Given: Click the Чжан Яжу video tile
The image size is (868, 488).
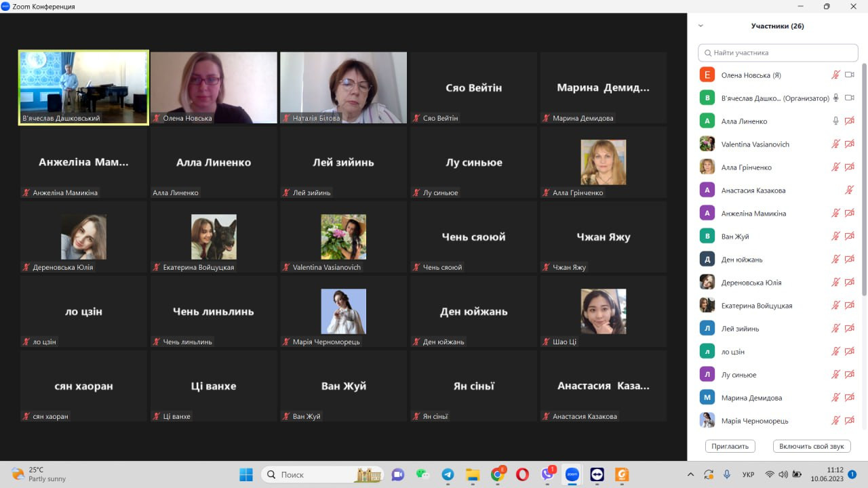Looking at the screenshot, I should 604,237.
